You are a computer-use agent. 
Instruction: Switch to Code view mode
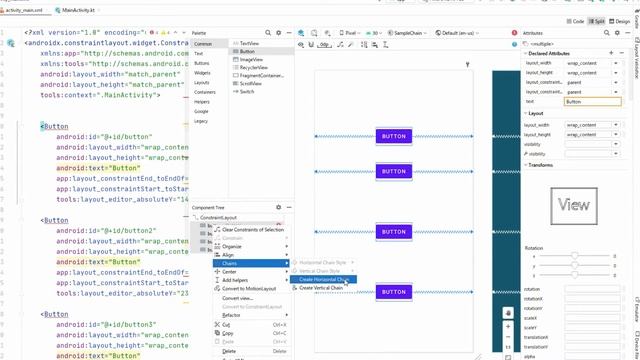pos(575,21)
